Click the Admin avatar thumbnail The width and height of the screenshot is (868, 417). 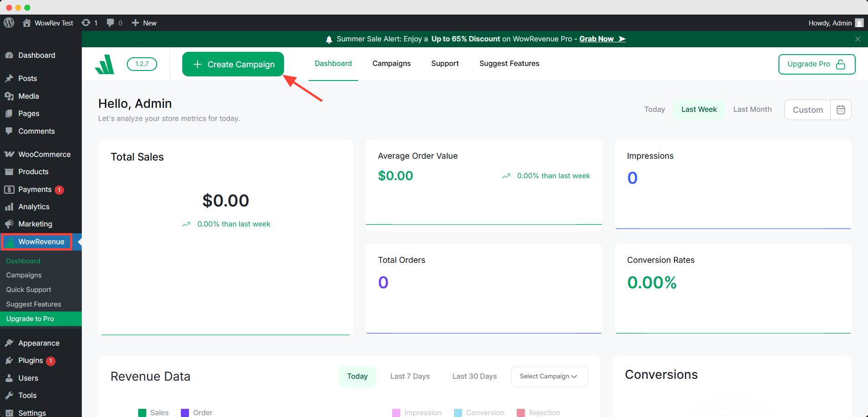pos(859,23)
